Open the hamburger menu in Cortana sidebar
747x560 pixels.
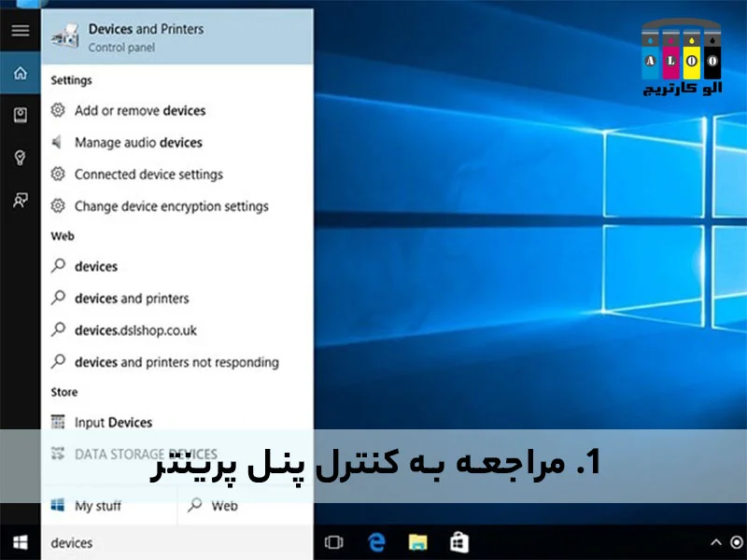(20, 31)
